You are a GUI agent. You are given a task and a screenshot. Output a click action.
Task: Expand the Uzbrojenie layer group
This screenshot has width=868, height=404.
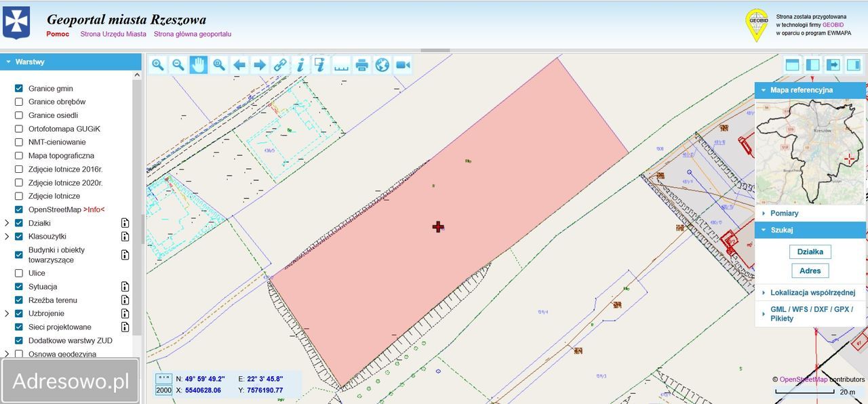[x=7, y=314]
